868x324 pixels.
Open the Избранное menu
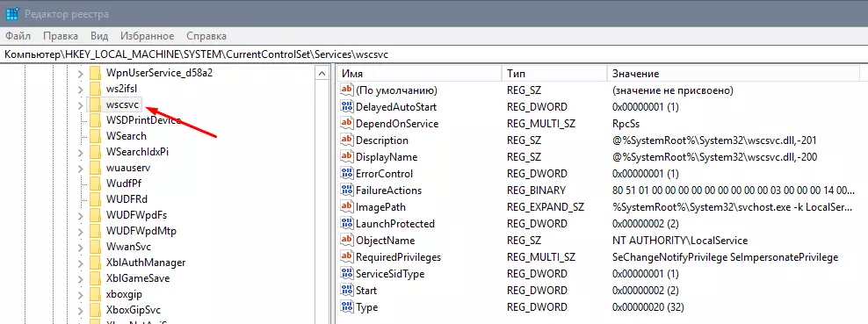pyautogui.click(x=148, y=36)
